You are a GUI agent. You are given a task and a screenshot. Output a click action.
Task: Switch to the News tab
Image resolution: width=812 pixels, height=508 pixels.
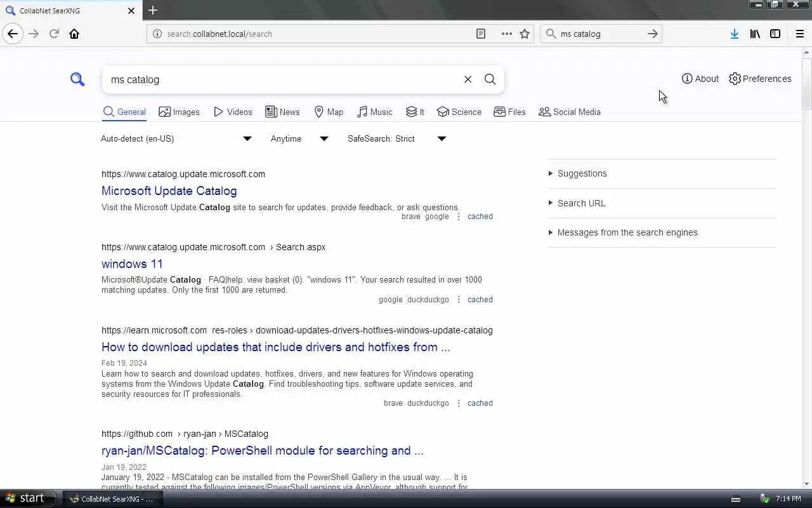pyautogui.click(x=282, y=112)
